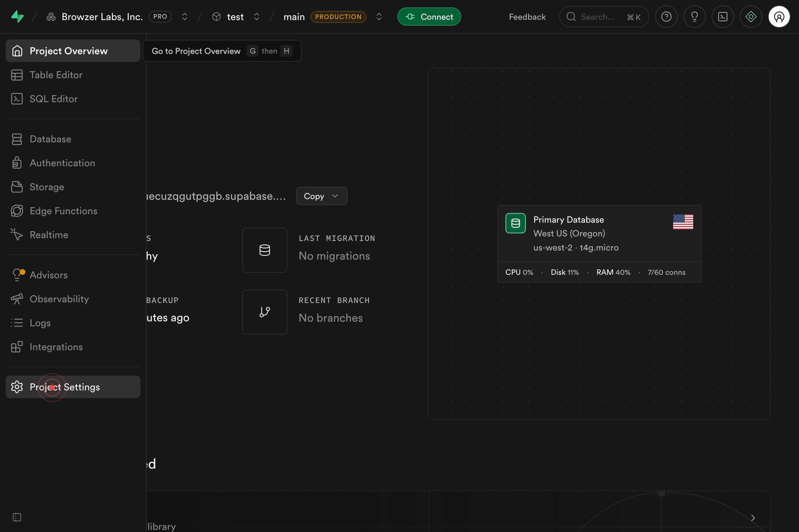Click the 'No branches' text
The height and width of the screenshot is (532, 799).
[331, 318]
